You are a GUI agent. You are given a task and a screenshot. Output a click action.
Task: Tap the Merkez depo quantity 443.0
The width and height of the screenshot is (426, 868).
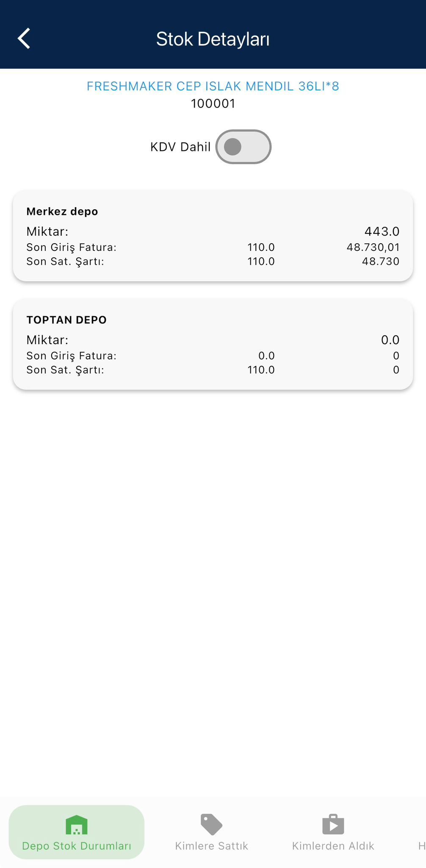tap(382, 231)
